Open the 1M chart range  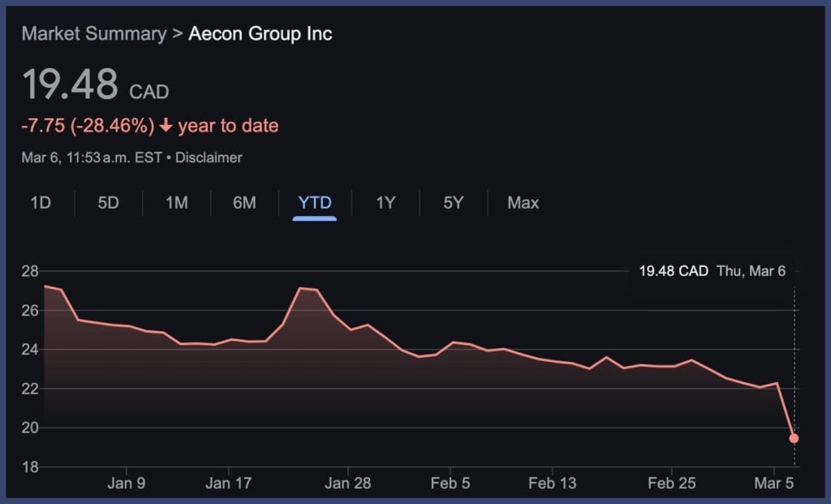tap(177, 203)
